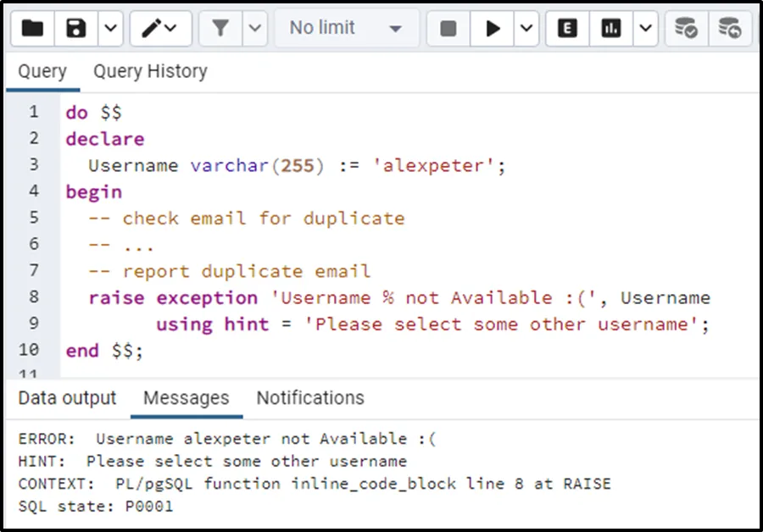The height and width of the screenshot is (532, 763).
Task: Open the No limit rows dropdown
Action: click(347, 28)
